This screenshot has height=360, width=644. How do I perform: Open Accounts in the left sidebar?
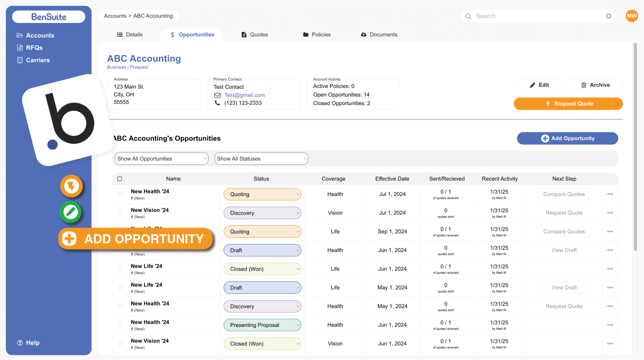tap(35, 35)
